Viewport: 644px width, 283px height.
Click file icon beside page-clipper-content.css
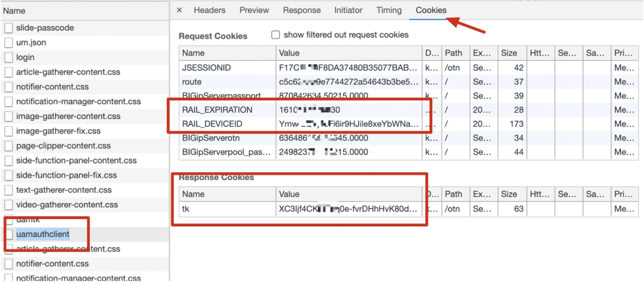[8, 146]
